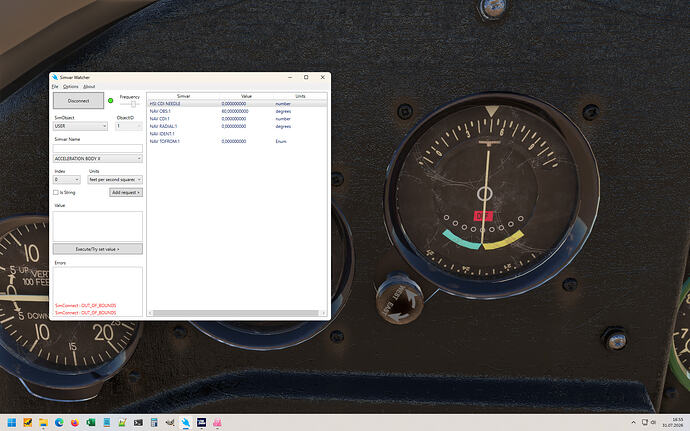Viewport: 690px width, 431px height.
Task: Launch Microsoft Edge from the taskbar
Action: point(59,423)
